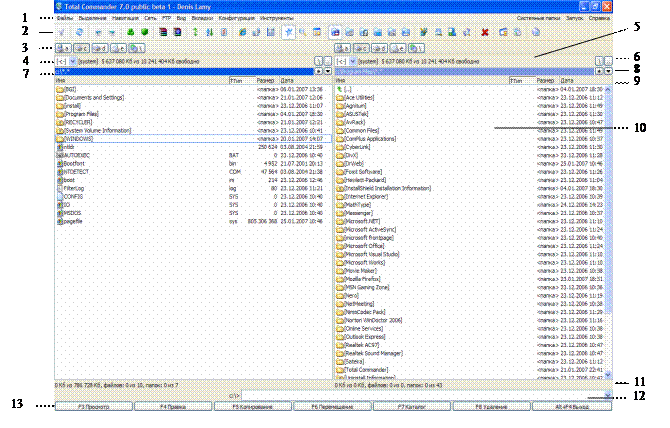Open the Конфигурация menu
Viewport: 670px width, 428px height.
tap(237, 18)
